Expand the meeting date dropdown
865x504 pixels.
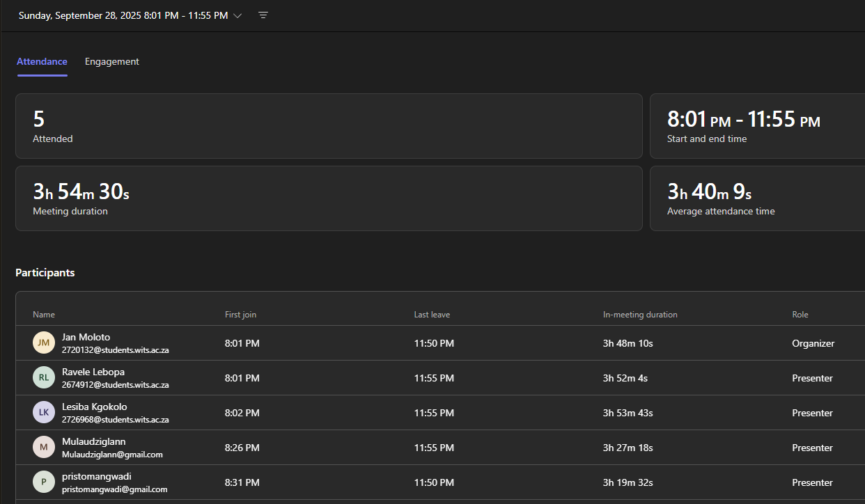tap(237, 15)
